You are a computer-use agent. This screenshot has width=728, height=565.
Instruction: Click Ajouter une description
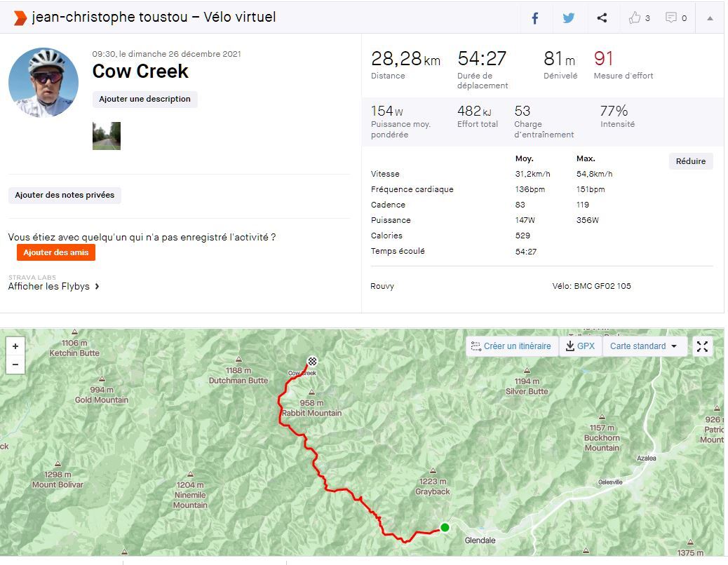[144, 100]
